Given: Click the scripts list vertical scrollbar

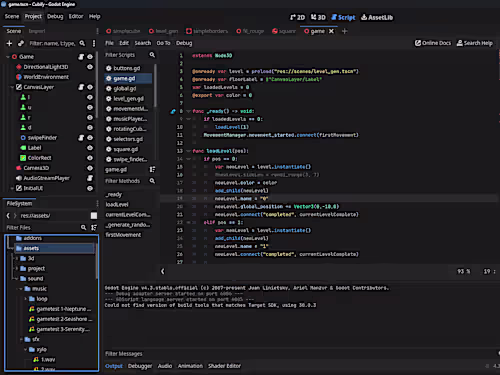Looking at the screenshot, I should click(155, 85).
